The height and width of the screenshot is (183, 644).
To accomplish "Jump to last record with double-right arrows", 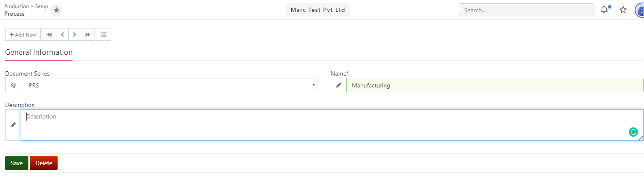I will point(88,34).
